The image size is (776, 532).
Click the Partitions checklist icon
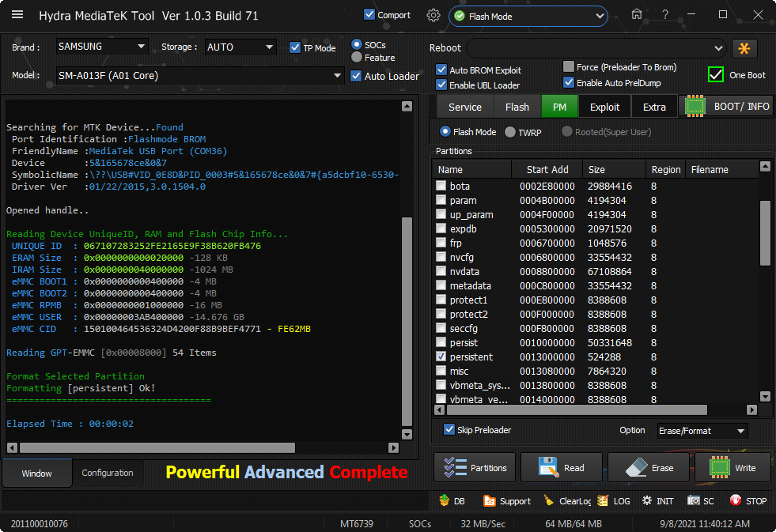(x=455, y=468)
